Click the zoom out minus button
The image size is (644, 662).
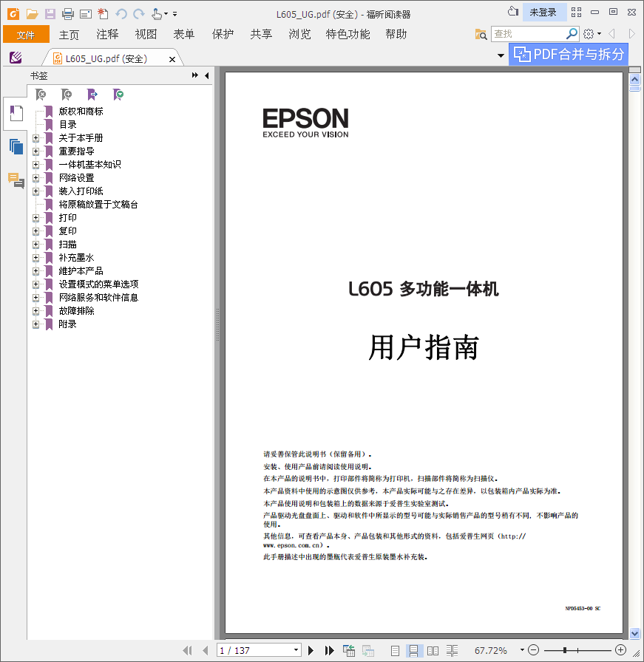coord(534,649)
